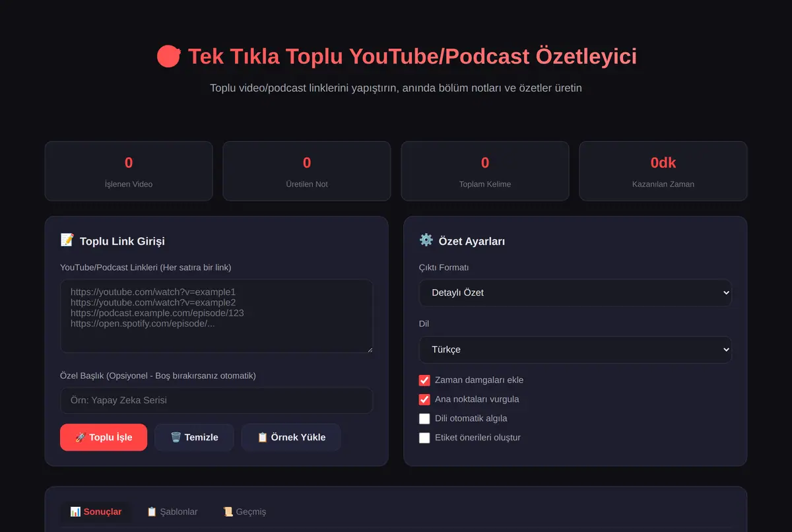Click the Özel Başlık (Opsiyonel) label
Viewport: 792px width, 532px height.
[x=158, y=376]
